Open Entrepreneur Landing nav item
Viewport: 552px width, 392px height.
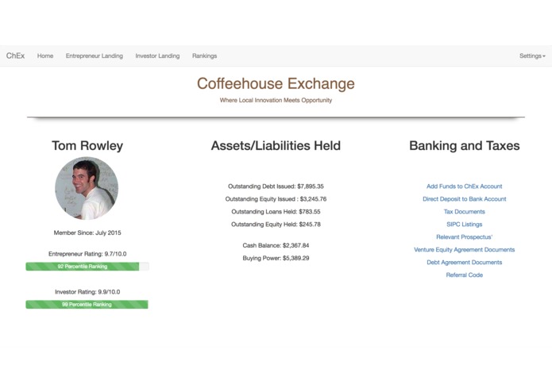(95, 56)
